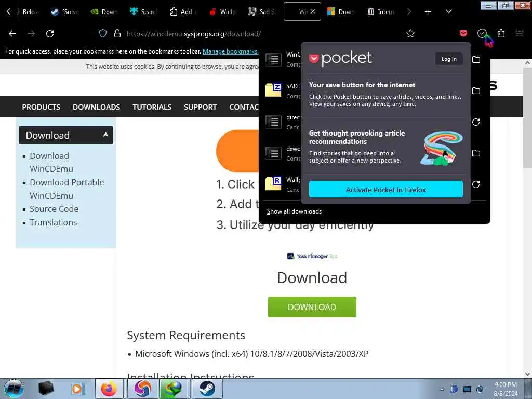The image size is (532, 399).
Task: Retry the canceled Wallpaper download
Action: tap(476, 184)
